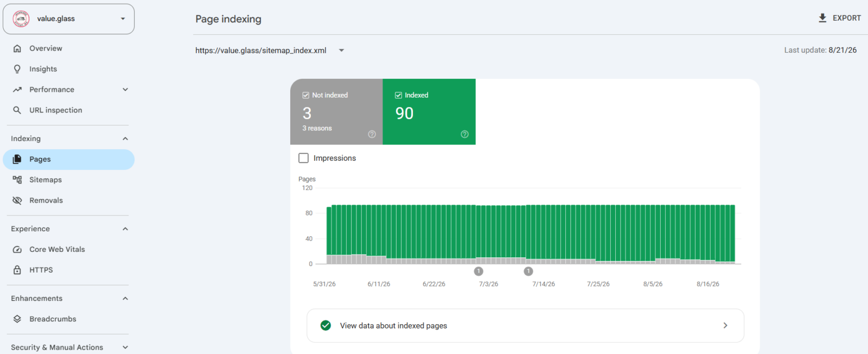Click the Sitemaps tree icon
The image size is (868, 354).
[17, 180]
